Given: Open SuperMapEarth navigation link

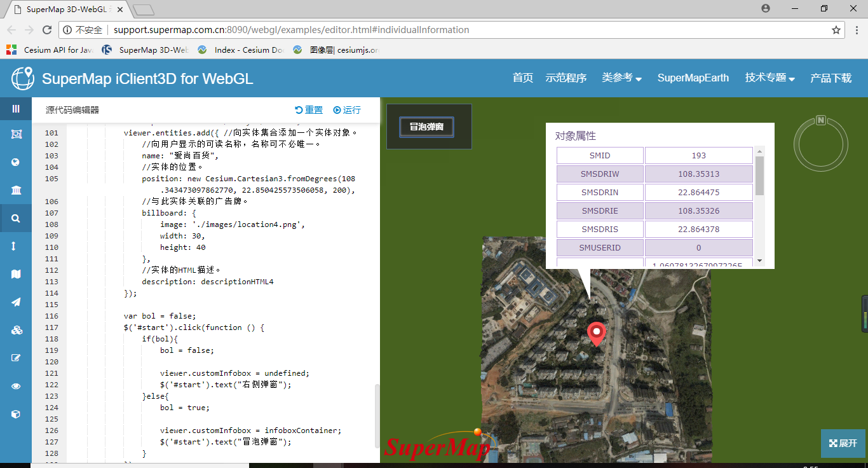Looking at the screenshot, I should click(693, 78).
